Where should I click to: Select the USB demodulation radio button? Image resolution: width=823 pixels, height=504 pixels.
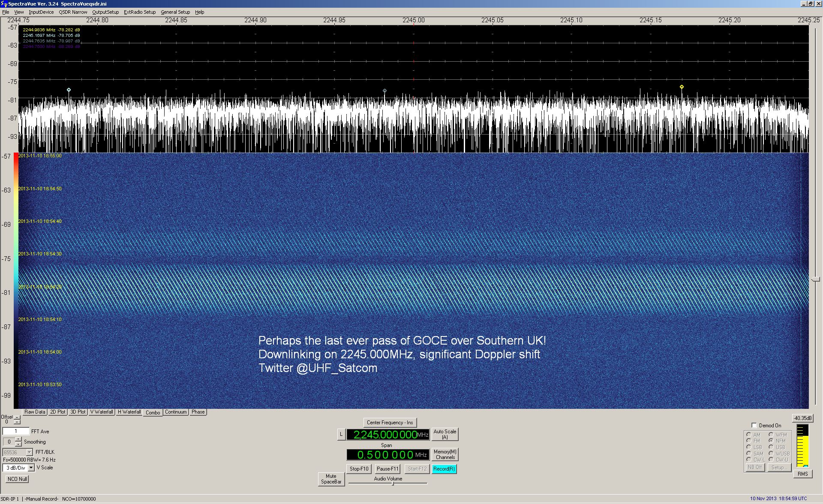pyautogui.click(x=771, y=447)
